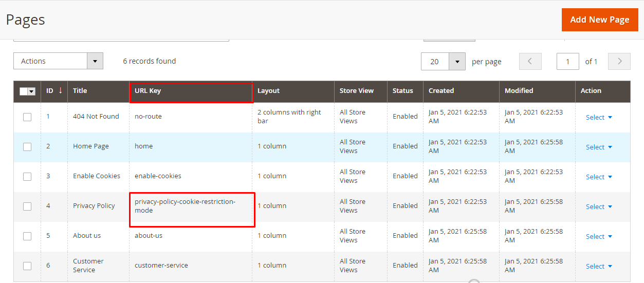Expand Select menu for Enable Cookies row

point(599,177)
